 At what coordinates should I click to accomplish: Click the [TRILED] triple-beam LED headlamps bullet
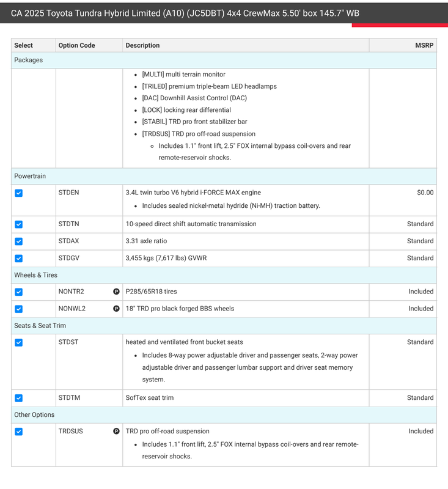coord(209,86)
